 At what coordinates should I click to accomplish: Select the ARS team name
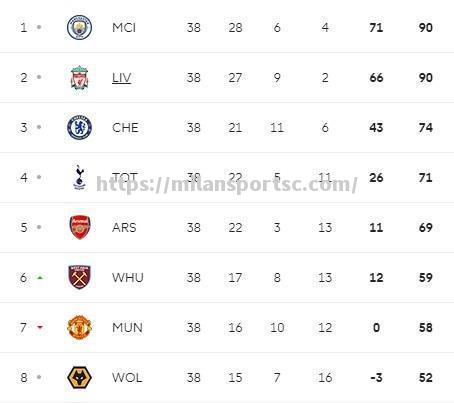[124, 228]
